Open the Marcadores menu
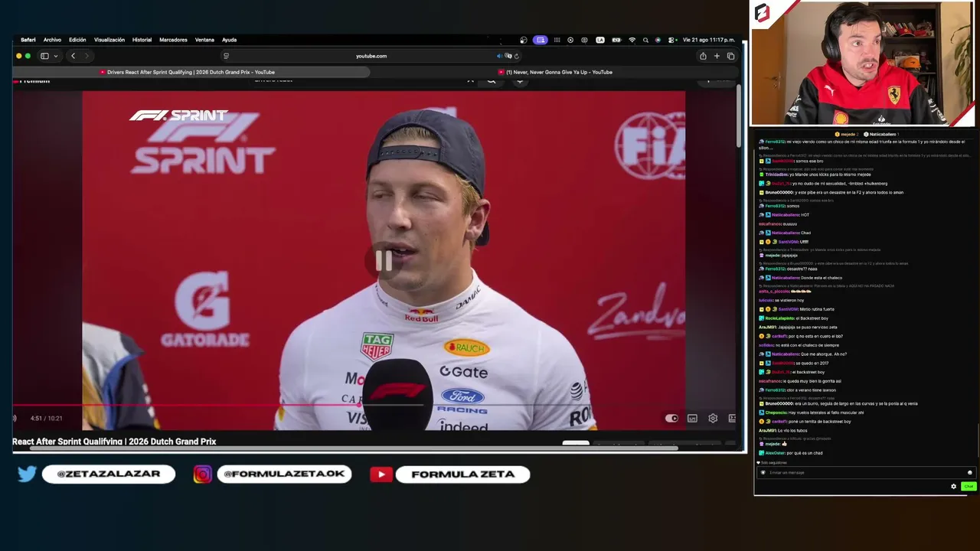The height and width of the screenshot is (551, 980). click(x=173, y=40)
